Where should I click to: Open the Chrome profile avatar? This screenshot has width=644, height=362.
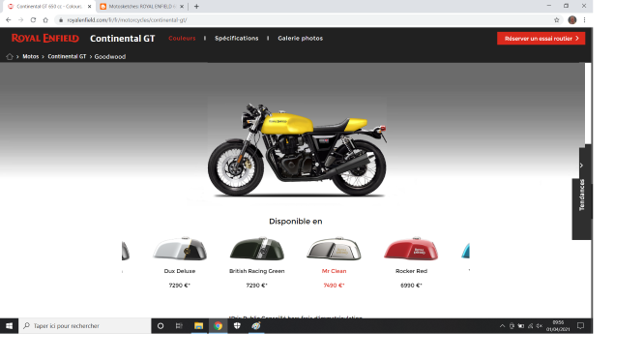coord(572,19)
